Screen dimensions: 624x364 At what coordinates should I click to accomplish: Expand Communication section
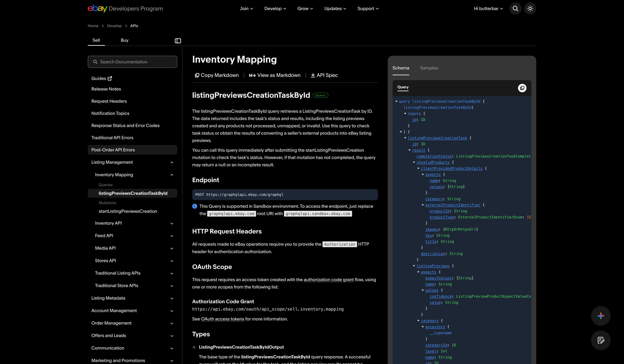(x=172, y=348)
